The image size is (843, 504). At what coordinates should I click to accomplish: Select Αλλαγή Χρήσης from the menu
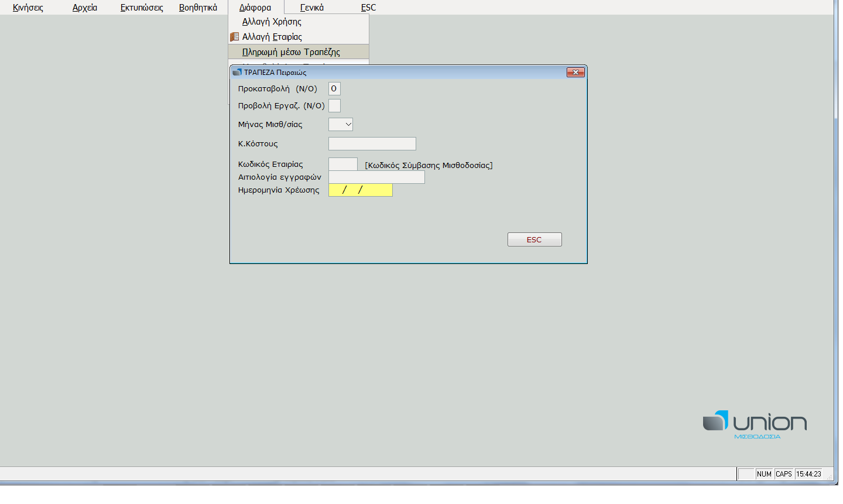click(x=272, y=22)
